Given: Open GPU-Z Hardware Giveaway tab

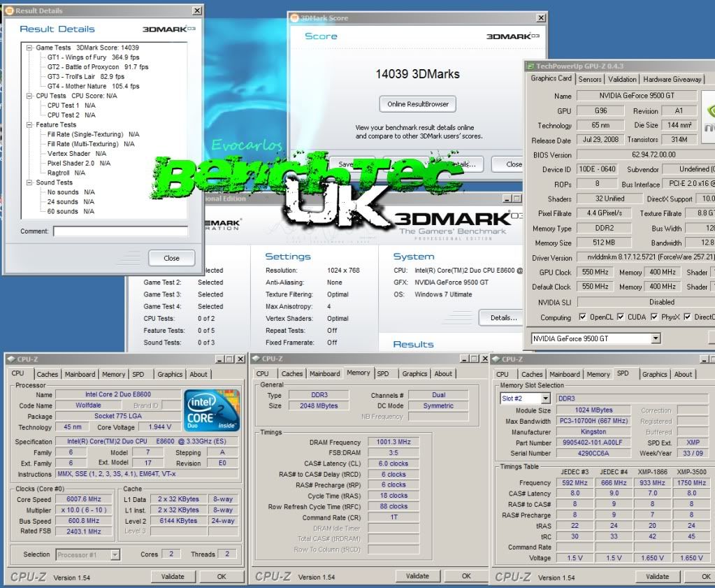Looking at the screenshot, I should [672, 80].
